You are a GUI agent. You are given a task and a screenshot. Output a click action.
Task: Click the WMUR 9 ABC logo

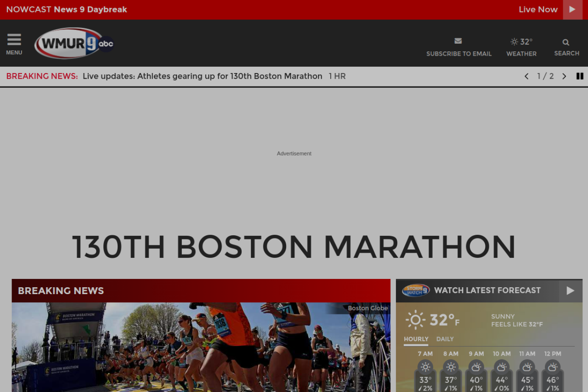coord(73,44)
